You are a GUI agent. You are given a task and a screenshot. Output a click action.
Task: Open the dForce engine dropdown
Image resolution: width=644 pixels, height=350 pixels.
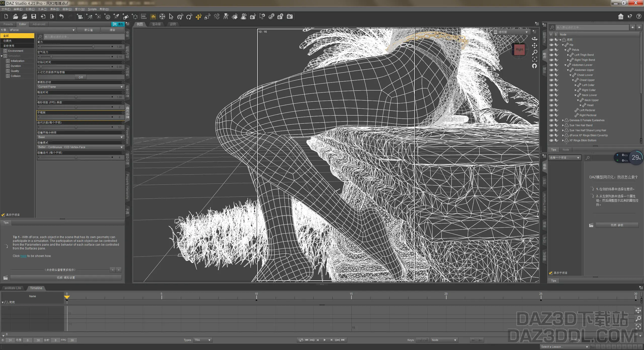point(42,30)
